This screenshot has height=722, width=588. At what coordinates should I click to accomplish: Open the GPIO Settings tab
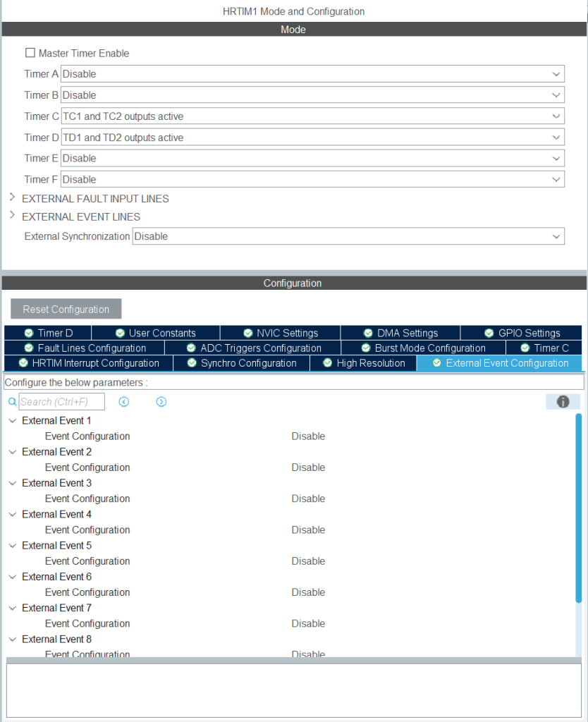point(522,333)
